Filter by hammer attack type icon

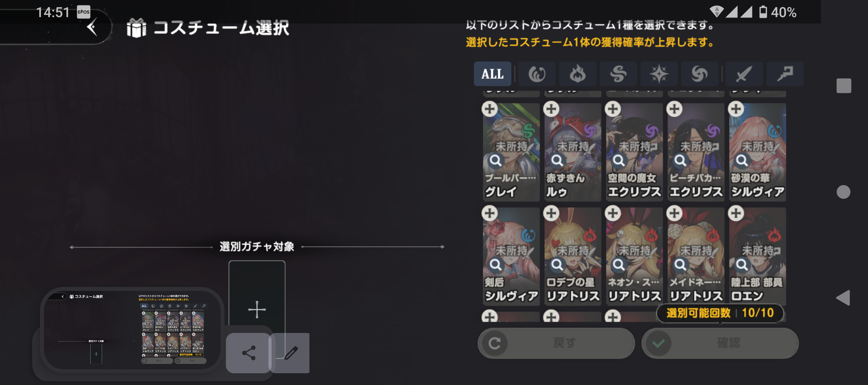[785, 74]
